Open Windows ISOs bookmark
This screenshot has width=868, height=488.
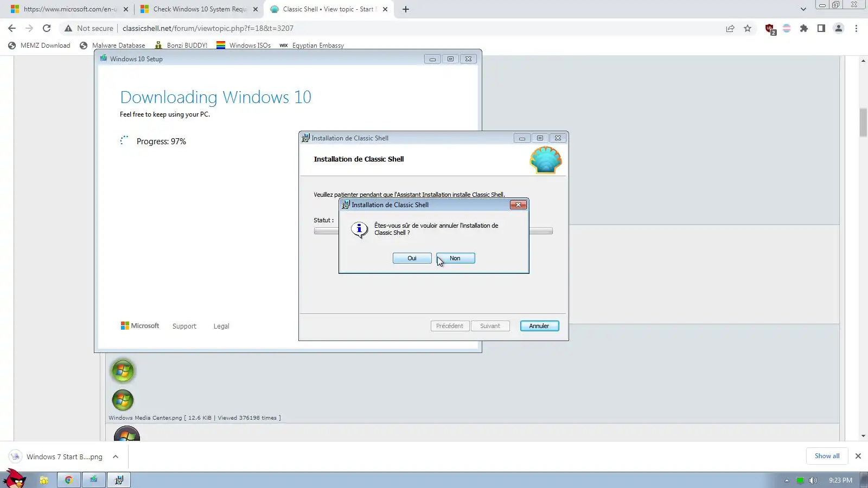coord(244,46)
